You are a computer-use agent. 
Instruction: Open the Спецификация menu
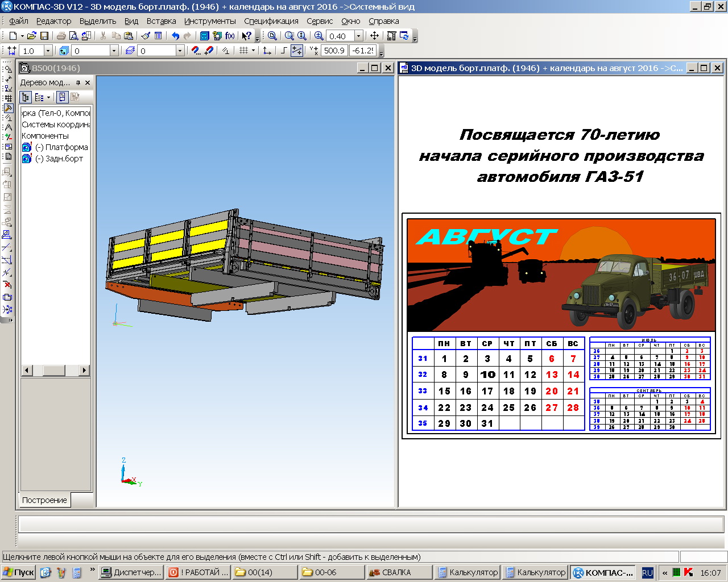[x=271, y=21]
